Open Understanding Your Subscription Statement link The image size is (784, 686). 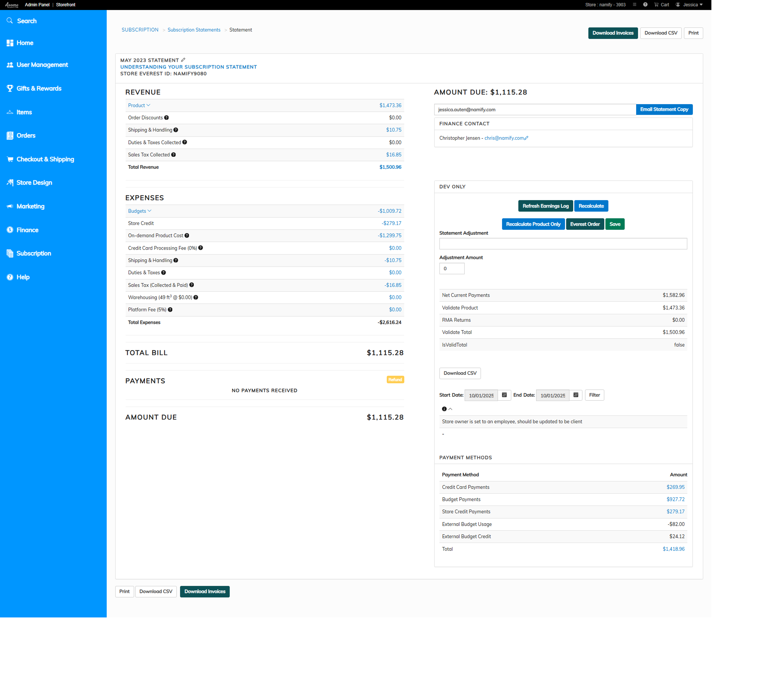tap(188, 67)
